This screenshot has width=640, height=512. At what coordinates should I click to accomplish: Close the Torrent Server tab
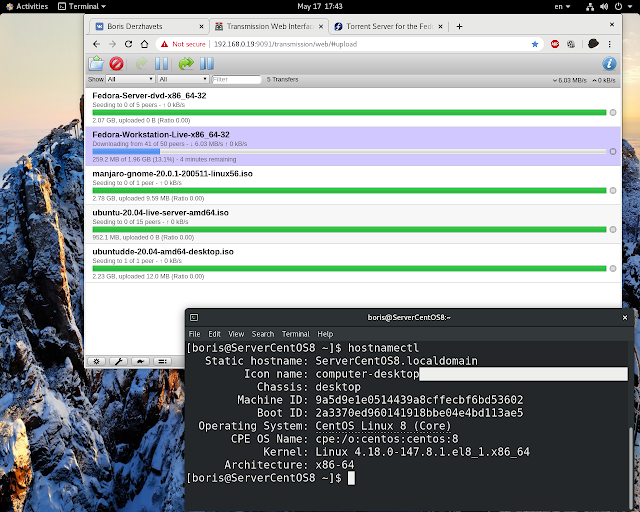[440, 27]
